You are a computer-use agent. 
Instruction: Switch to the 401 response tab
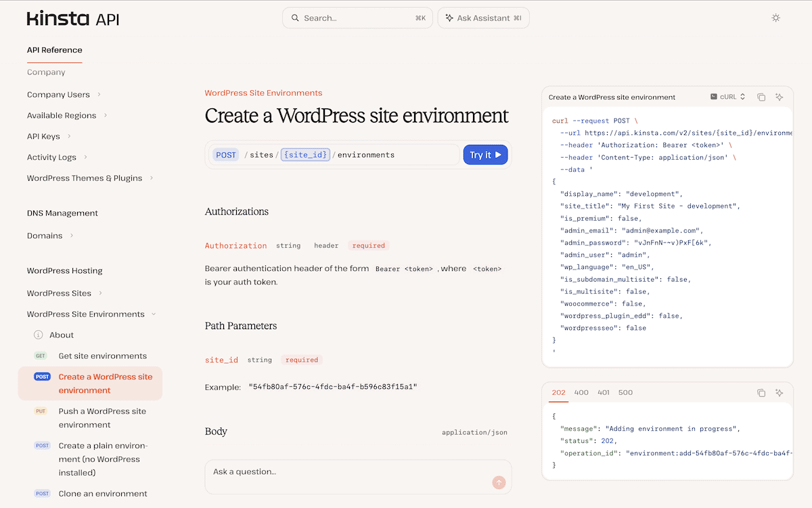point(603,392)
